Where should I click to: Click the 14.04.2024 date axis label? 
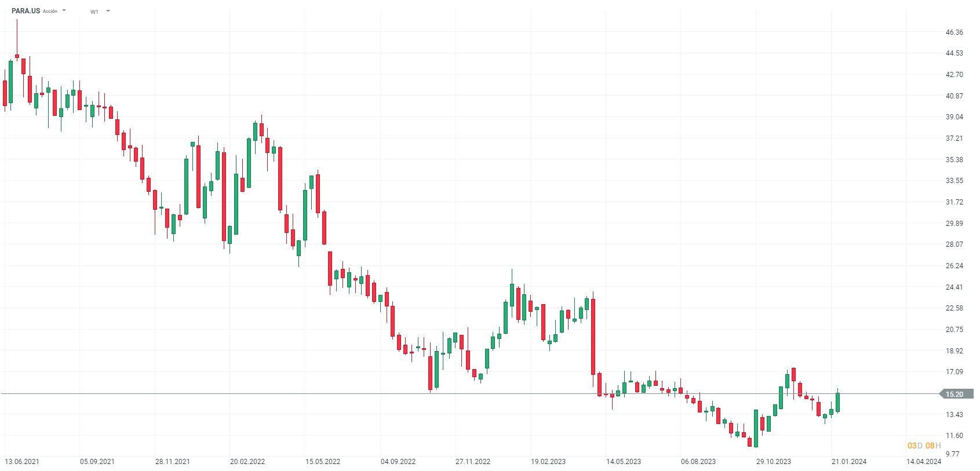tap(924, 462)
